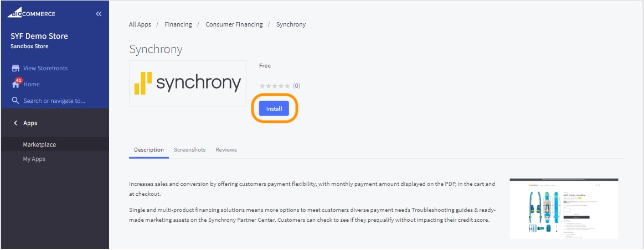Click Search or navigate to field
Screen dimensions: 644x250
pyautogui.click(x=54, y=101)
